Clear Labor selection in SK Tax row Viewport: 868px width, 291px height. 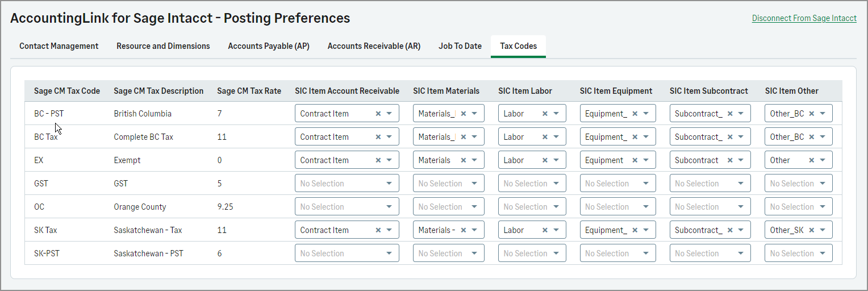click(545, 230)
